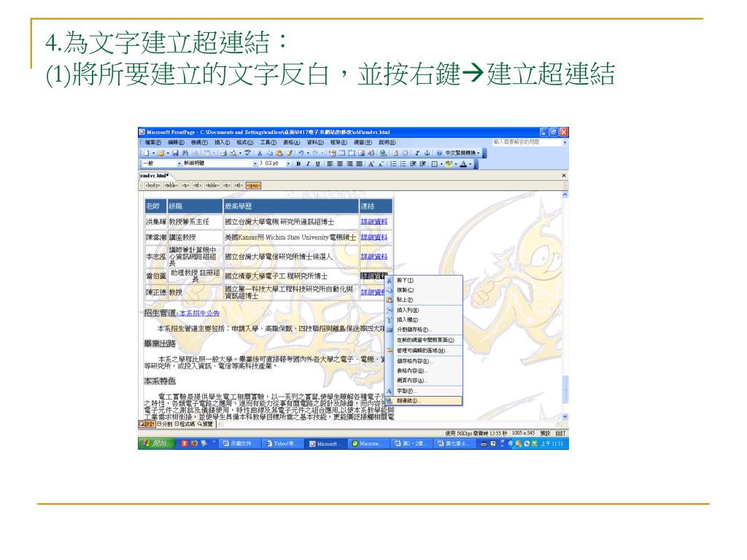Click the Insert Hyperlink globe icon in toolbar

383,153
